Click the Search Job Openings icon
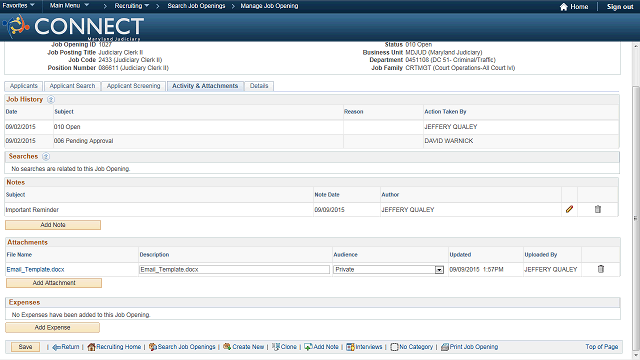 click(x=153, y=347)
